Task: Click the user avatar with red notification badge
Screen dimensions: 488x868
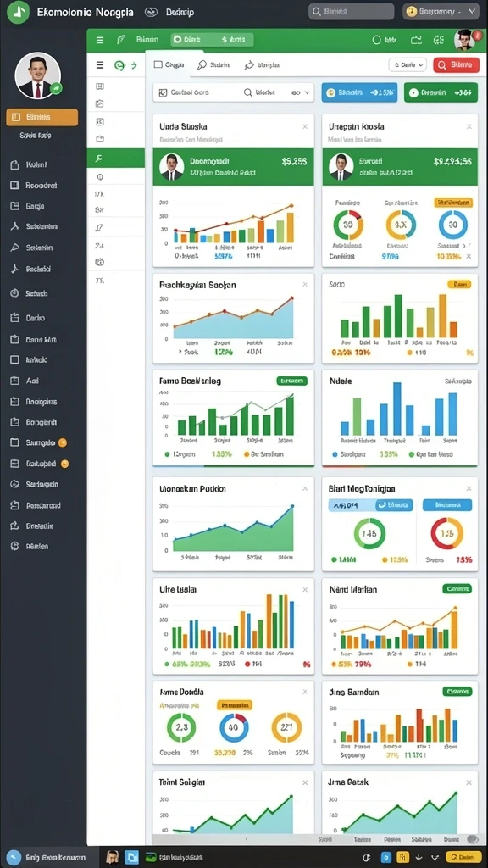Action: 464,40
